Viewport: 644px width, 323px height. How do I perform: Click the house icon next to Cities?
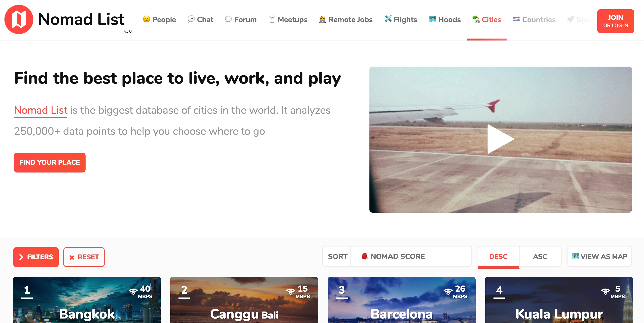pyautogui.click(x=476, y=19)
